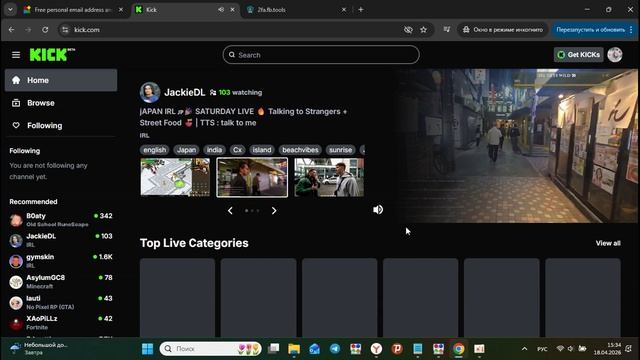640x360 pixels.
Task: Open the IRL category label
Action: pyautogui.click(x=144, y=135)
